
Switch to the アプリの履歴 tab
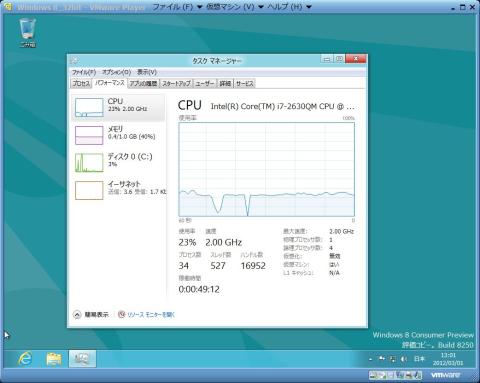point(143,83)
